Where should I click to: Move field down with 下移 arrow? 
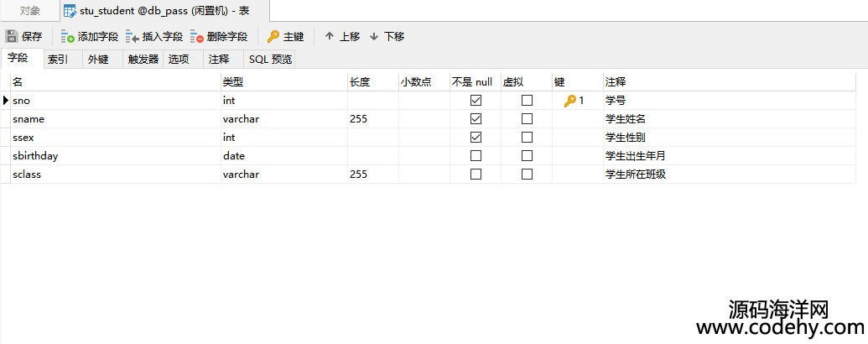click(374, 37)
